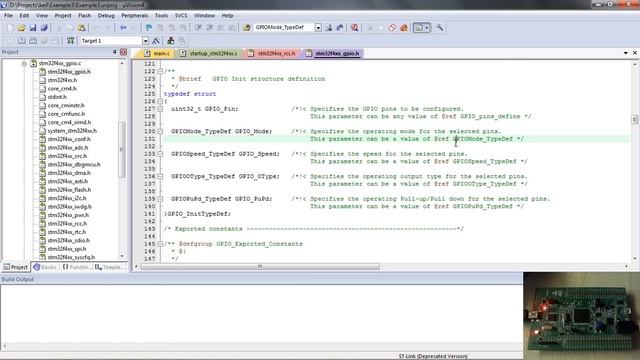
Task: Click the Manage Multi-Project Workspace icon
Action: click(x=182, y=41)
